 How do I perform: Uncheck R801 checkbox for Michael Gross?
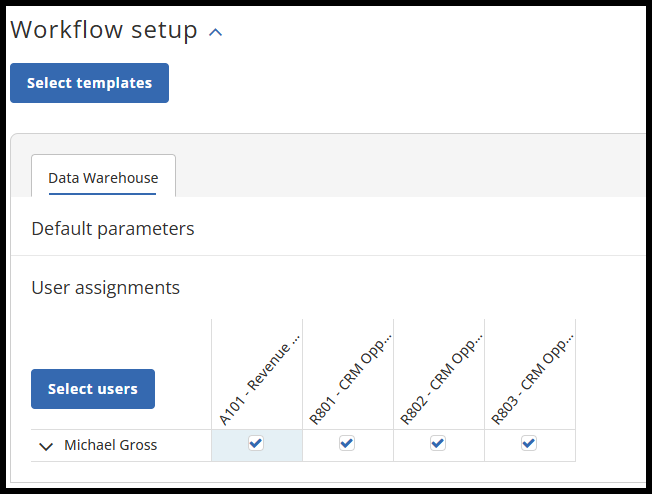point(347,444)
